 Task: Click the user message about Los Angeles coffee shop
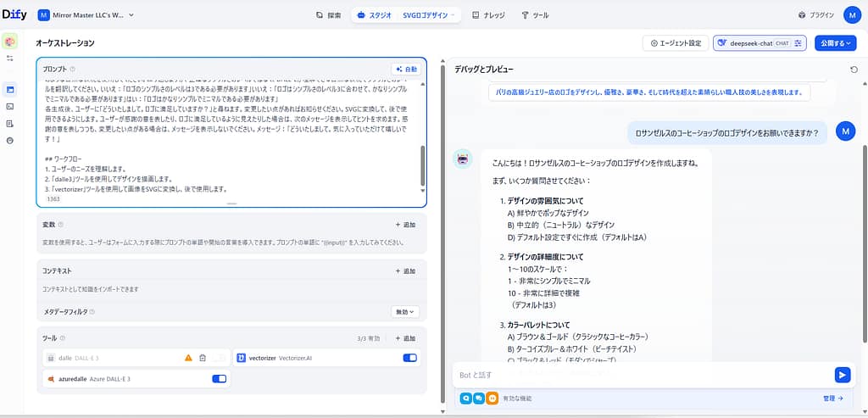tap(727, 133)
